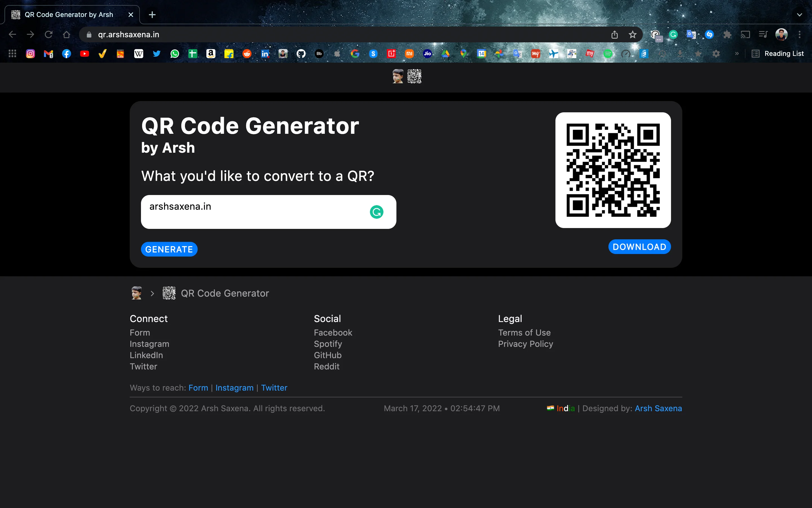This screenshot has width=812, height=508.
Task: Click the GENERATE button
Action: tap(169, 249)
